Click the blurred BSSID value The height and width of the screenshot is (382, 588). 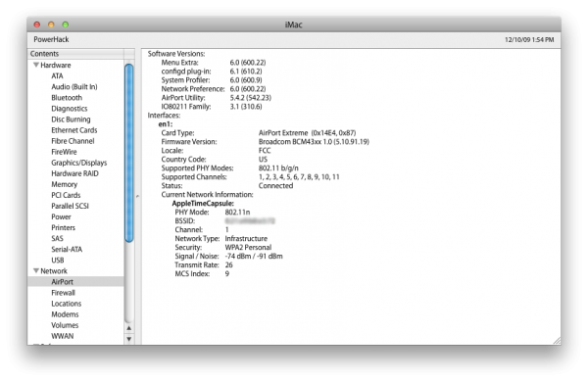click(x=250, y=221)
